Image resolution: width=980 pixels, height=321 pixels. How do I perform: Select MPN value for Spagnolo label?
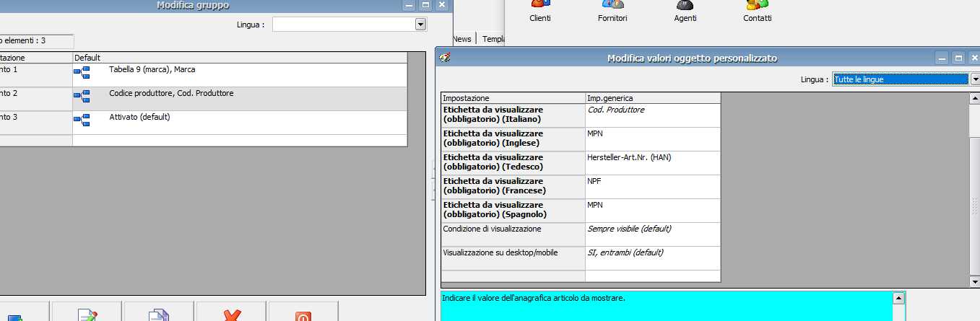[653, 211]
